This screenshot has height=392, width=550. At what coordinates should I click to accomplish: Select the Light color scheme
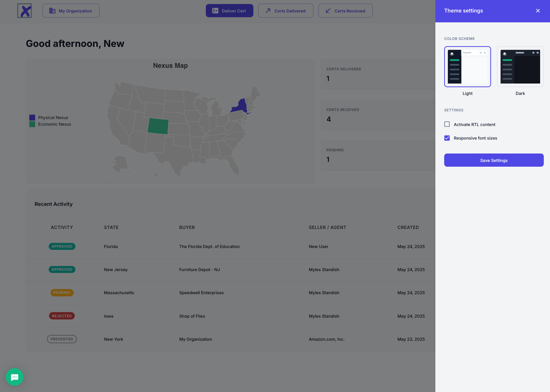pyautogui.click(x=467, y=67)
